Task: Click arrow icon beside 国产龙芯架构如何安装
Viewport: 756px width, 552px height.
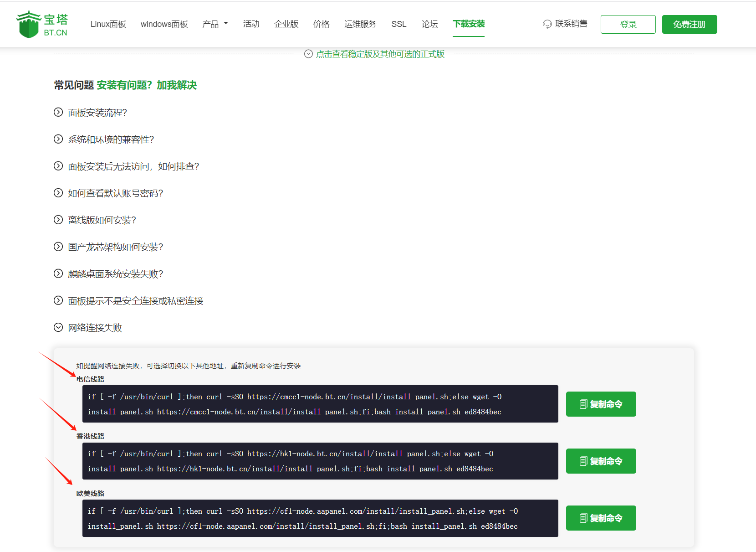Action: (58, 247)
